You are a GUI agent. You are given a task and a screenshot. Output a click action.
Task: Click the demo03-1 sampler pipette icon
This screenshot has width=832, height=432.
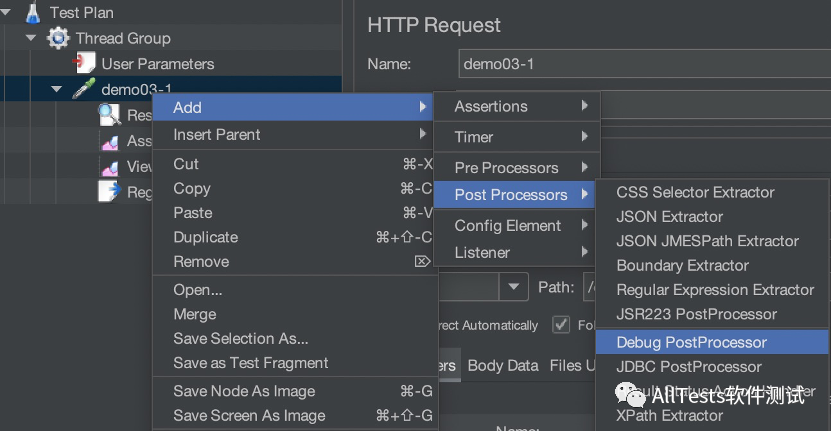[x=84, y=90]
